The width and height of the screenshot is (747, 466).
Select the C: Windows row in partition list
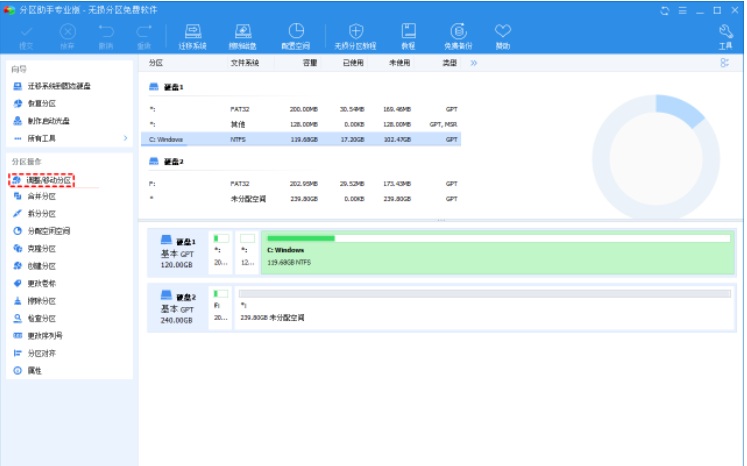click(300, 139)
